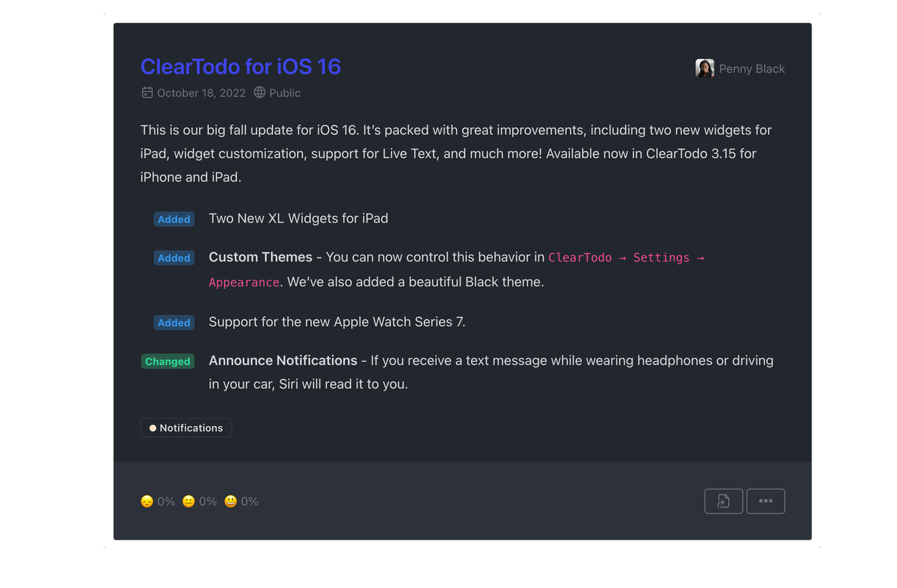897x588 pixels.
Task: Open the three-dot more options menu
Action: click(766, 501)
